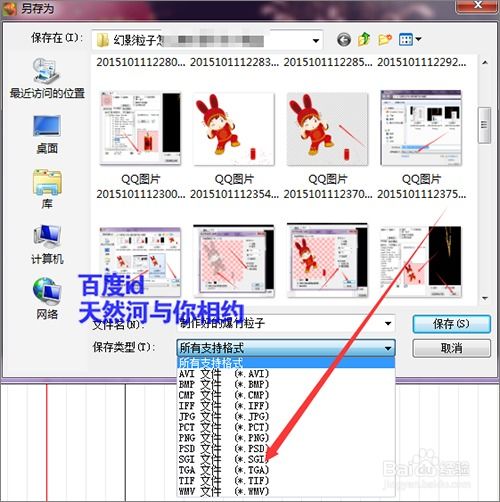Open 库 libraries in the sidebar
Viewport: 500px width, 502px height.
pyautogui.click(x=47, y=189)
